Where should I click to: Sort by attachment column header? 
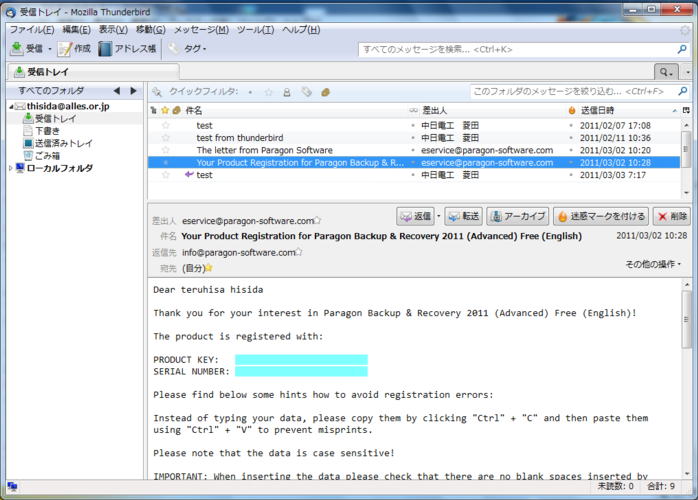click(x=177, y=110)
